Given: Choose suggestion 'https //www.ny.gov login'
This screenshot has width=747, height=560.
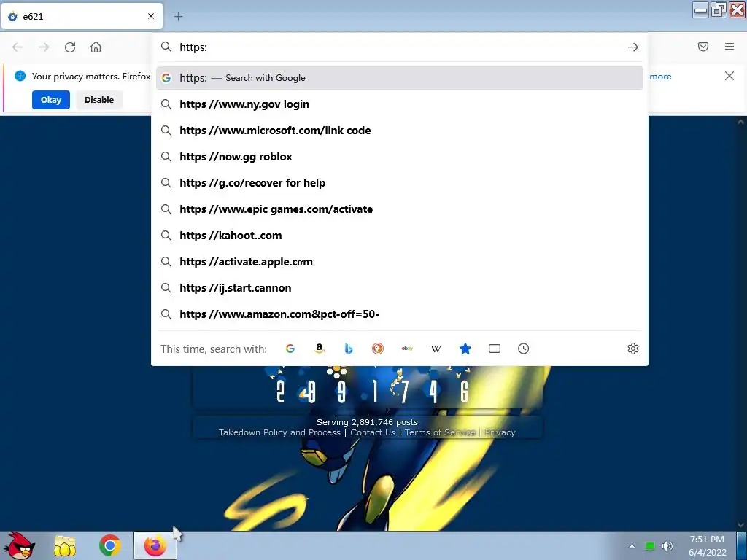Looking at the screenshot, I should 400,104.
